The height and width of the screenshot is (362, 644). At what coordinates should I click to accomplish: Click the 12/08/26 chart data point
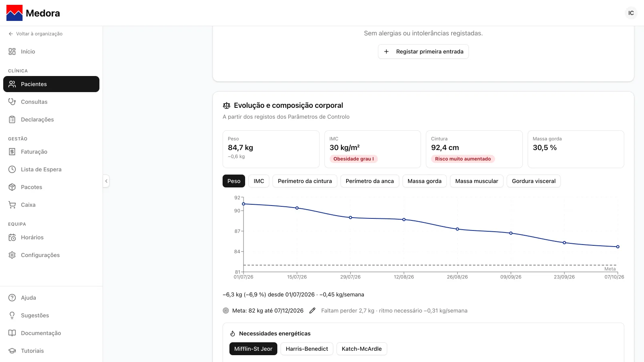pos(404,220)
